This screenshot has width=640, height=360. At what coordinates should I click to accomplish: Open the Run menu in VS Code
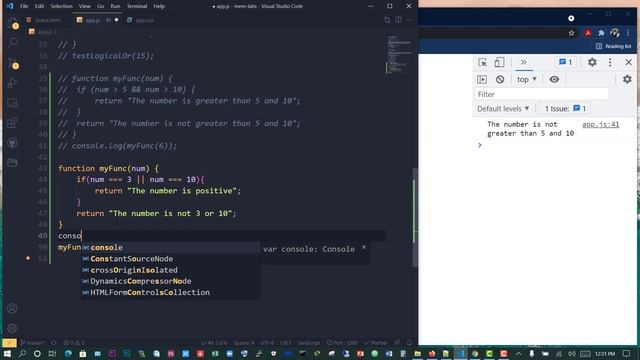pos(116,6)
